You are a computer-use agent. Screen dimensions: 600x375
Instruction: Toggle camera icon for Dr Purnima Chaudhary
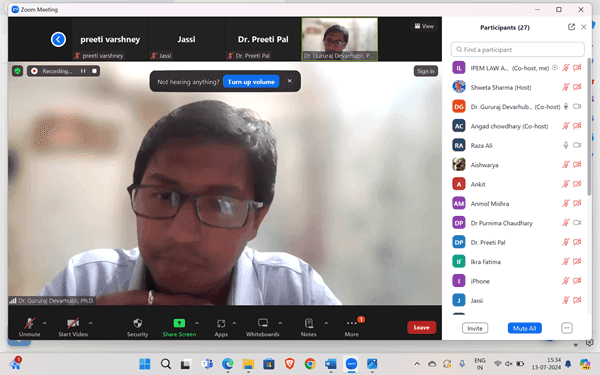click(x=577, y=223)
